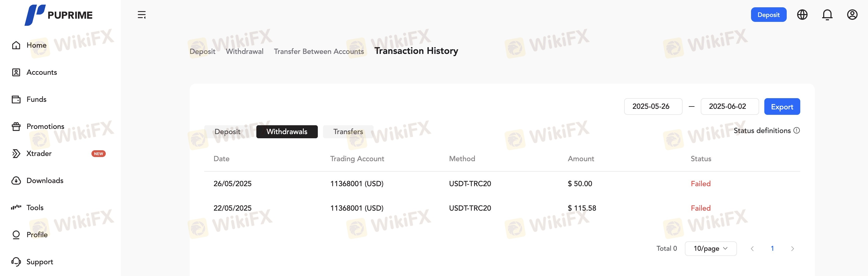Open the language globe icon
This screenshot has height=276, width=868.
(x=802, y=15)
